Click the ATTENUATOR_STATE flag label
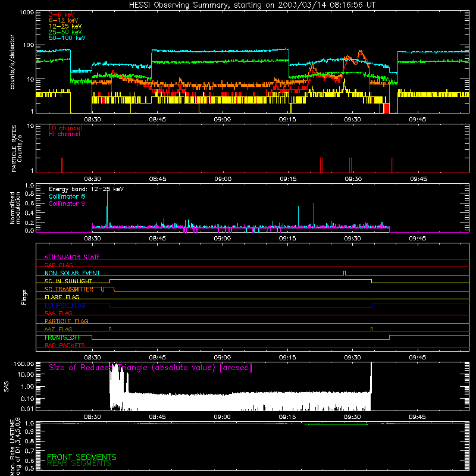This screenshot has width=476, height=476. tap(72, 257)
